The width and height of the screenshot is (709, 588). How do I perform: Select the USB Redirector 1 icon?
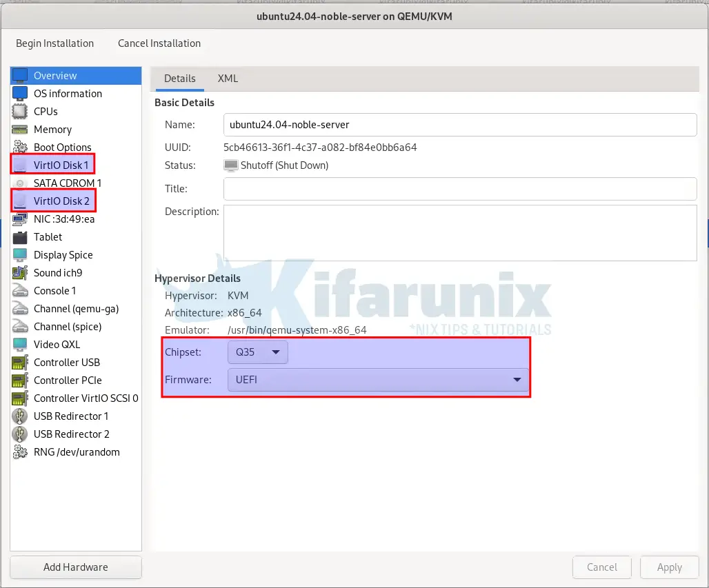click(x=20, y=416)
